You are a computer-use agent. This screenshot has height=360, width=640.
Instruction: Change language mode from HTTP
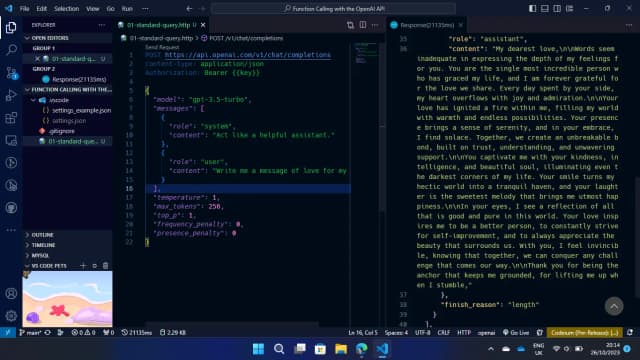tap(464, 333)
